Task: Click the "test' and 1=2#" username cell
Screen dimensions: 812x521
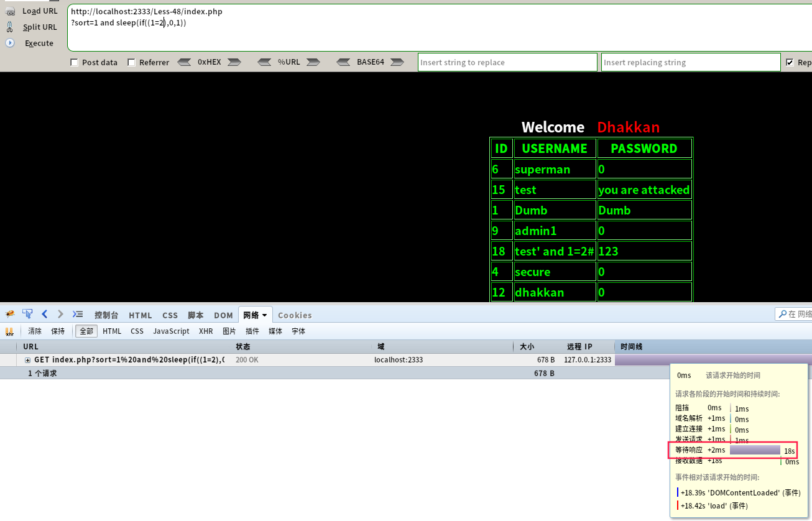Action: point(555,251)
